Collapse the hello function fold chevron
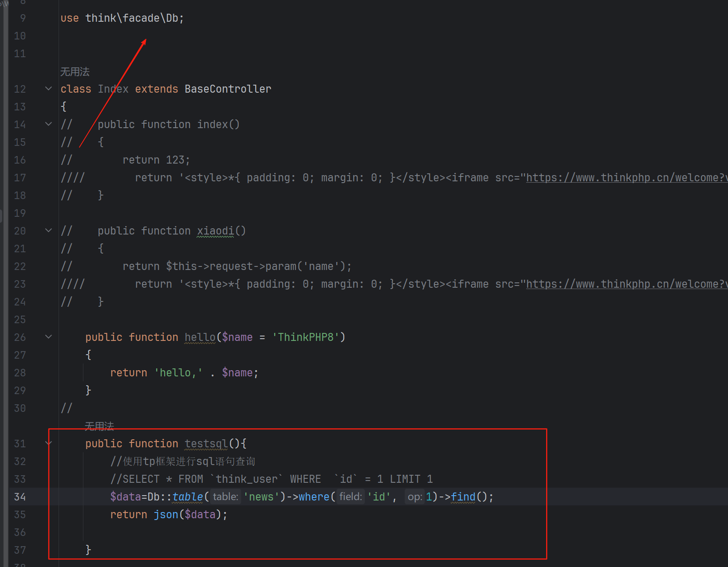Screen dimensions: 728x567 tap(48, 337)
